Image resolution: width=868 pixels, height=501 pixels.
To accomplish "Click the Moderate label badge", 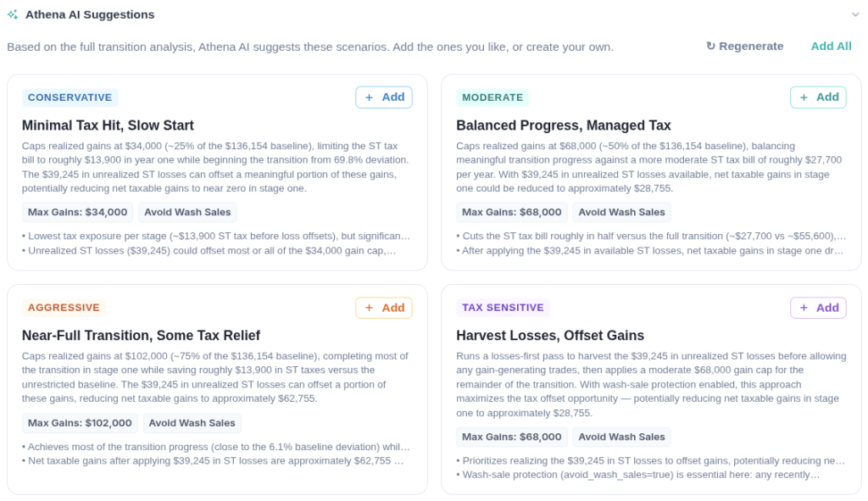I will coord(492,97).
